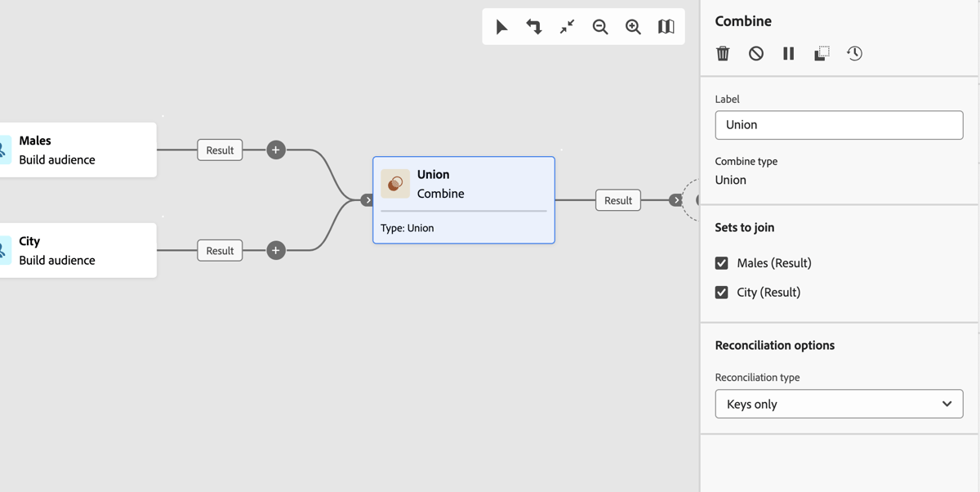Disable the Union activity via the prohibition icon
The height and width of the screenshot is (492, 980).
coord(755,53)
